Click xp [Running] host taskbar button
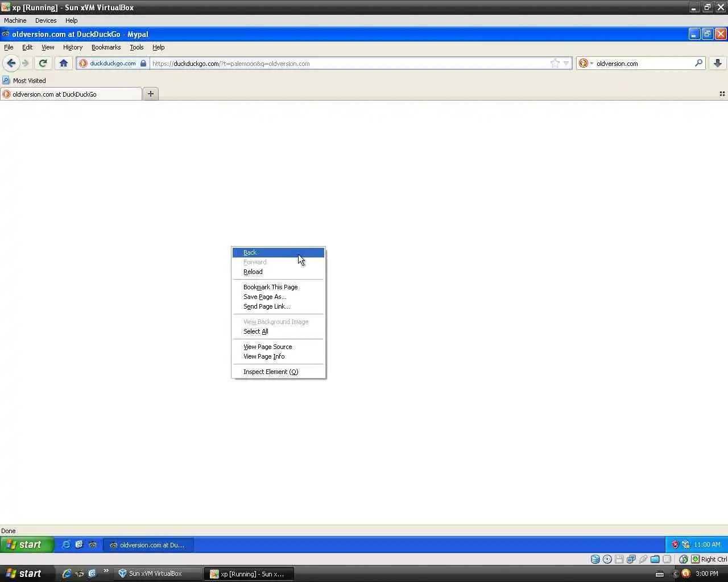The height and width of the screenshot is (582, 728). 249,573
